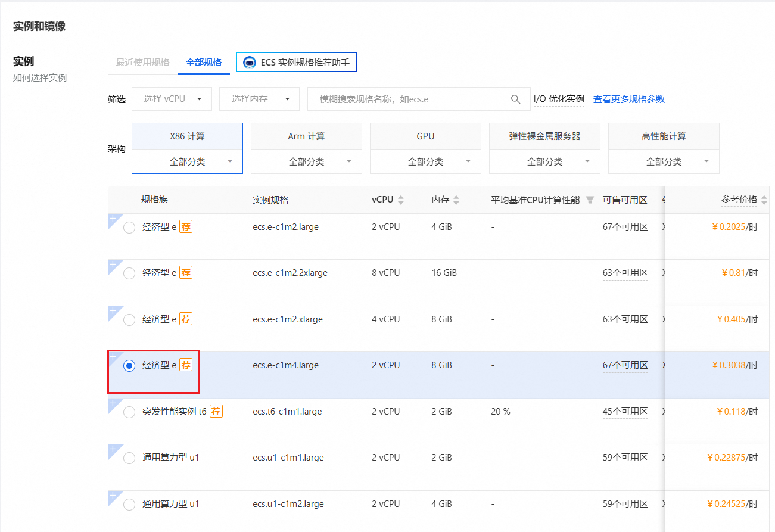Select the ecs.u1-c1m2.large radio button
The height and width of the screenshot is (532, 775).
pyautogui.click(x=129, y=505)
